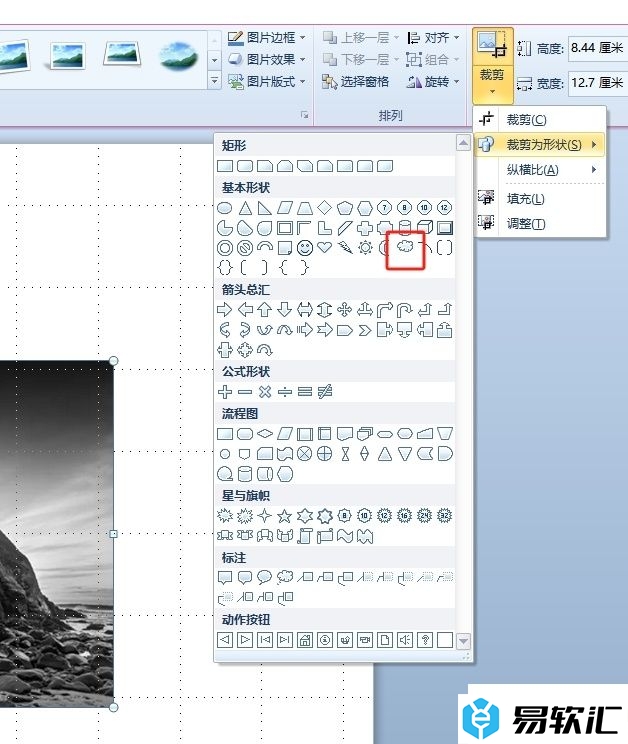Choose 调整(T) fit in crop menu
Viewport: 628px width, 744px height.
[540, 223]
